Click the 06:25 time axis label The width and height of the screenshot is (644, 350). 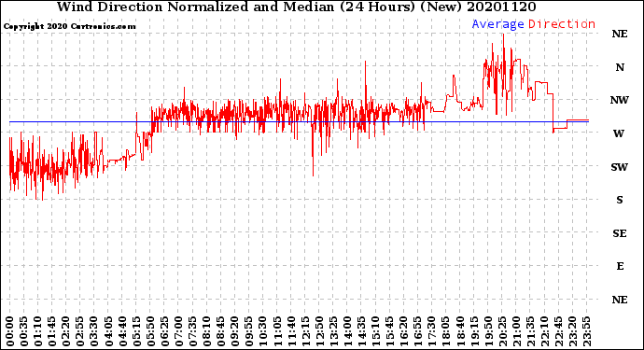[x=164, y=331]
